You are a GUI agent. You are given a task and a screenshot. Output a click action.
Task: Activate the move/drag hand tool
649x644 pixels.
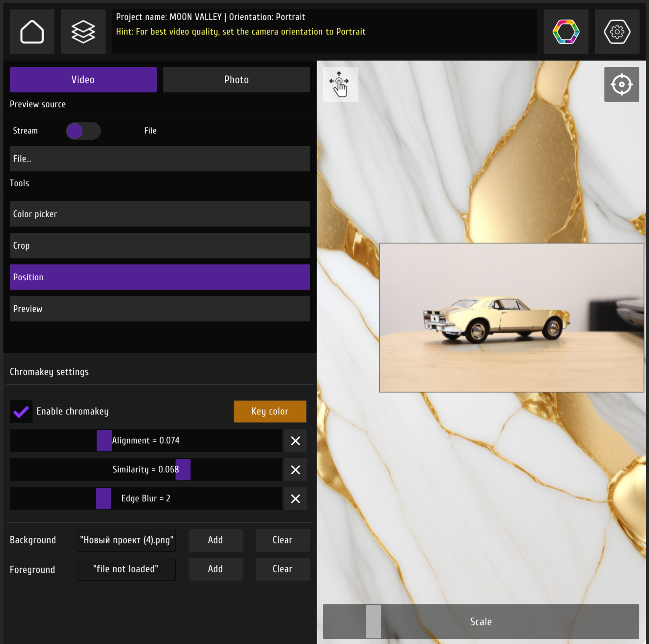340,84
